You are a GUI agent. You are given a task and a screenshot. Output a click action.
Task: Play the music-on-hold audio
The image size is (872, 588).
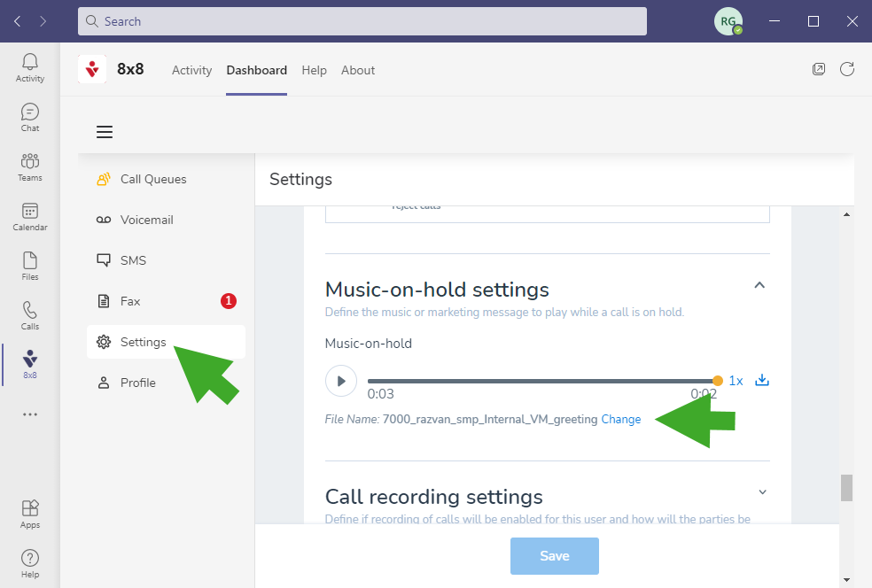click(340, 381)
